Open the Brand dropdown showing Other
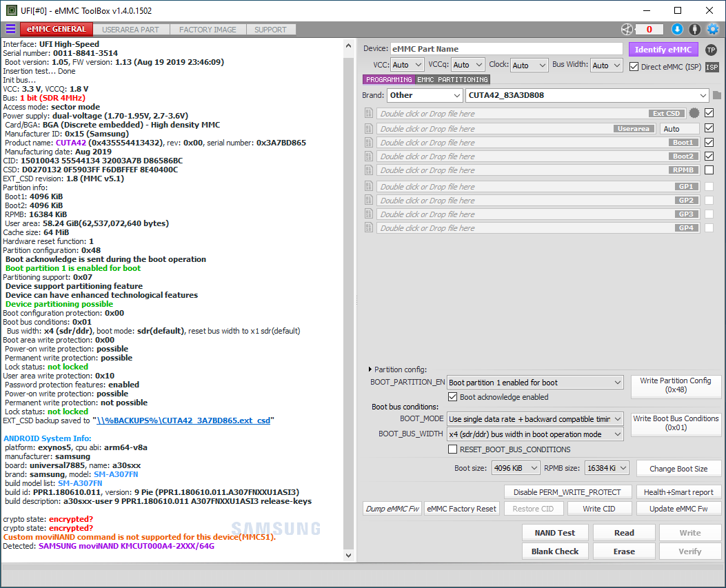Image resolution: width=726 pixels, height=588 pixels. click(x=425, y=95)
